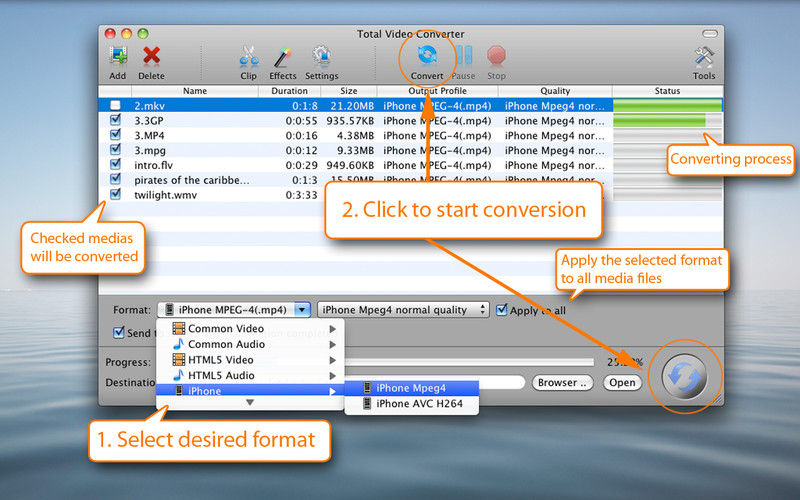Click the 2.mkv status progress bar

pyautogui.click(x=667, y=106)
